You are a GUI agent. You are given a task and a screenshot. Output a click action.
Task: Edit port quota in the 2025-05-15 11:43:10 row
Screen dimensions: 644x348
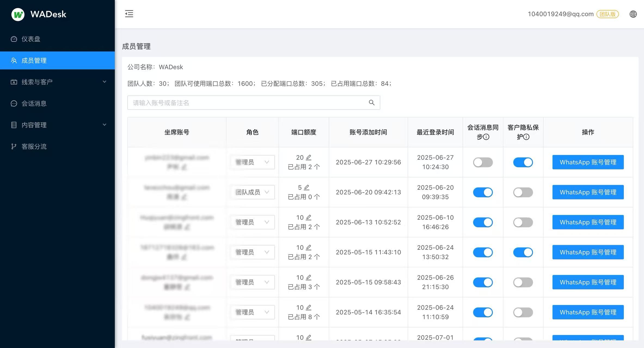point(308,247)
